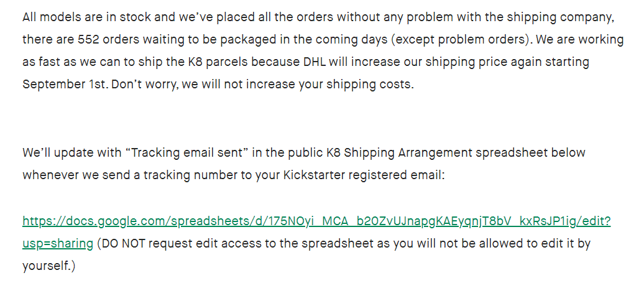Image resolution: width=644 pixels, height=283 pixels.
Task: Click 'All models are in stock' text
Action: (84, 17)
